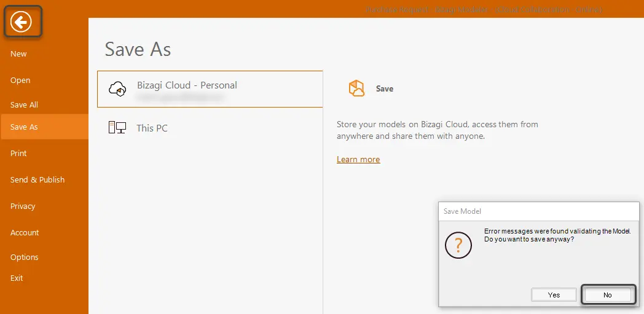Click the orange Save cloud icon

coord(356,88)
